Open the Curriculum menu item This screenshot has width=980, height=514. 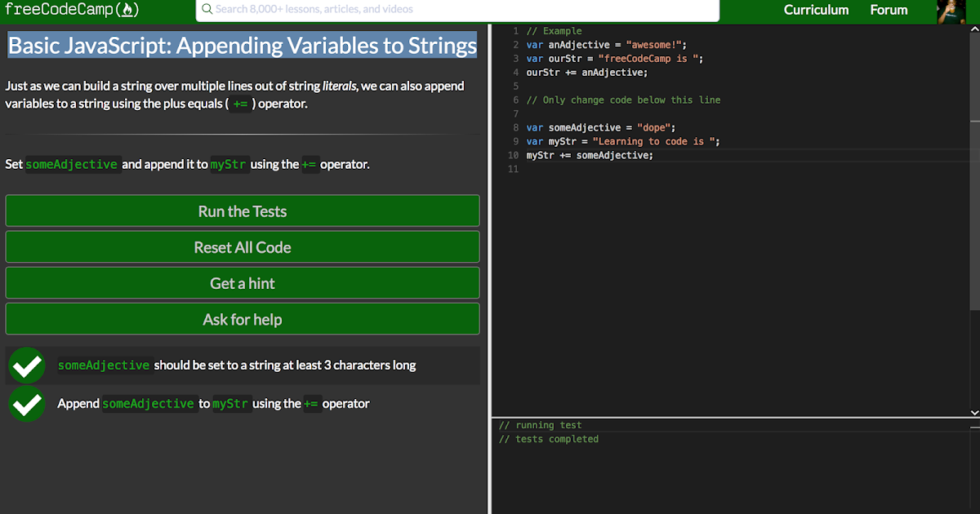[816, 10]
